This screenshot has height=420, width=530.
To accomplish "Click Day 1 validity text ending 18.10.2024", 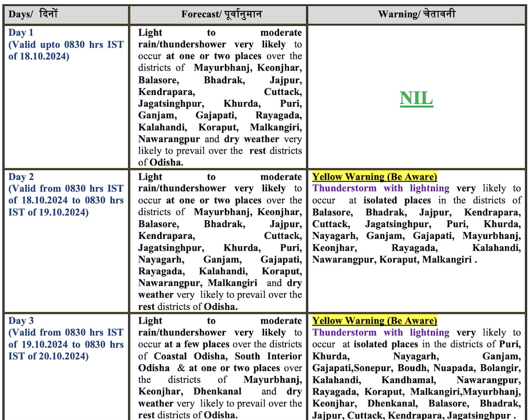I will click(66, 50).
